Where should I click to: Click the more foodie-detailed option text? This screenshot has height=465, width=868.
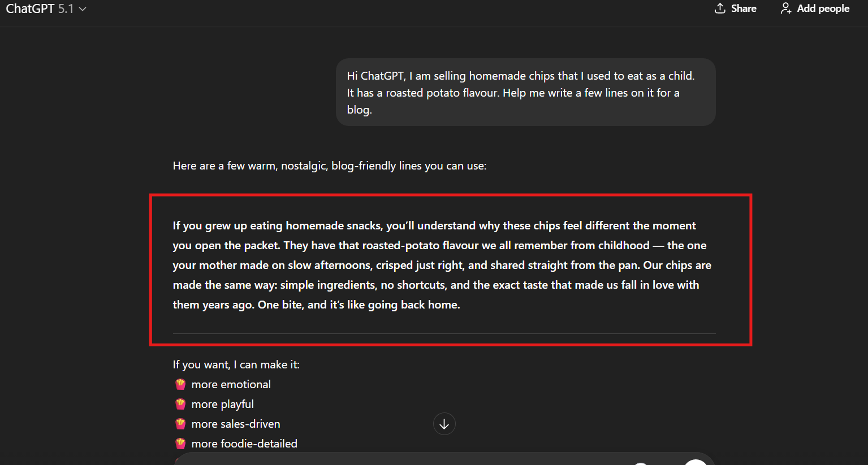point(244,444)
